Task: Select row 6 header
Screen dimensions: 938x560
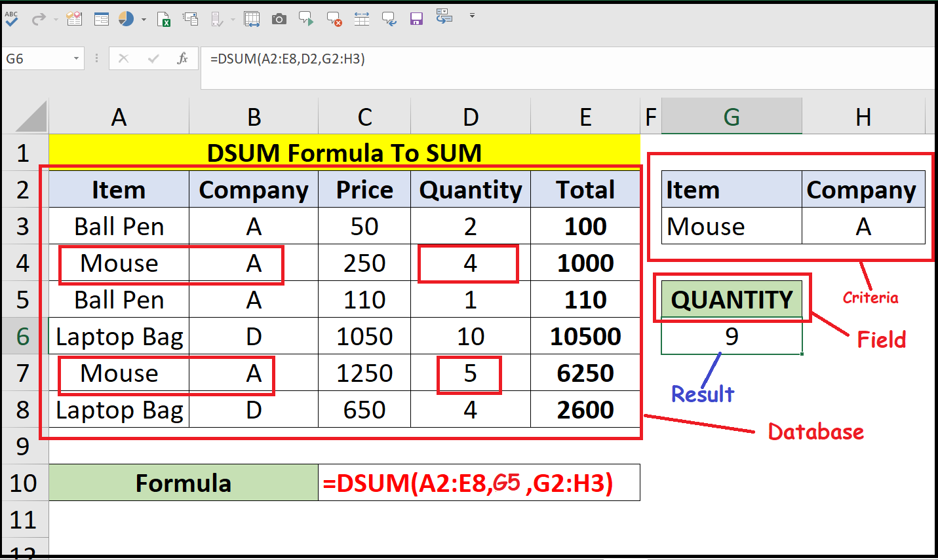Action: point(24,335)
